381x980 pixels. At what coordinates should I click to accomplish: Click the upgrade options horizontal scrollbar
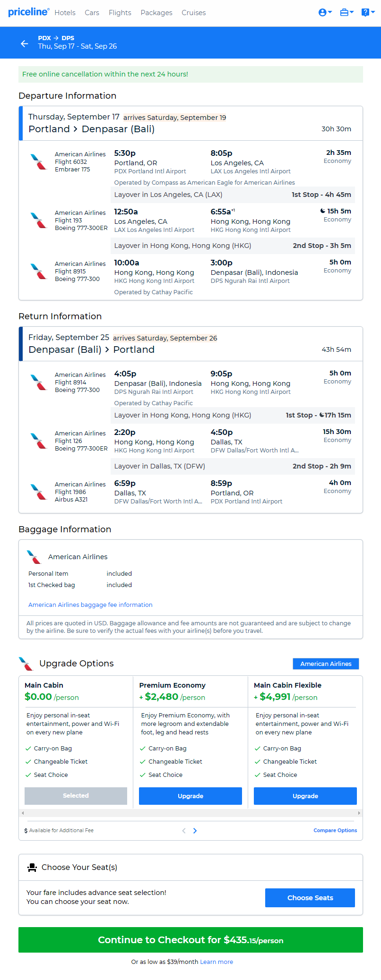tap(190, 813)
